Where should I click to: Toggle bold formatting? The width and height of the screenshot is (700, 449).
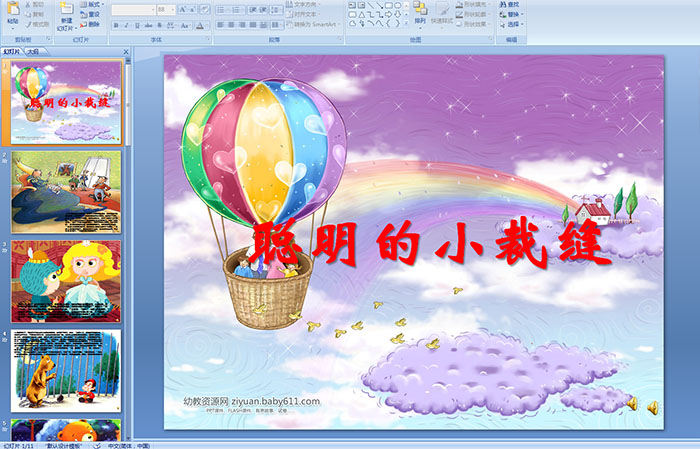coord(116,25)
